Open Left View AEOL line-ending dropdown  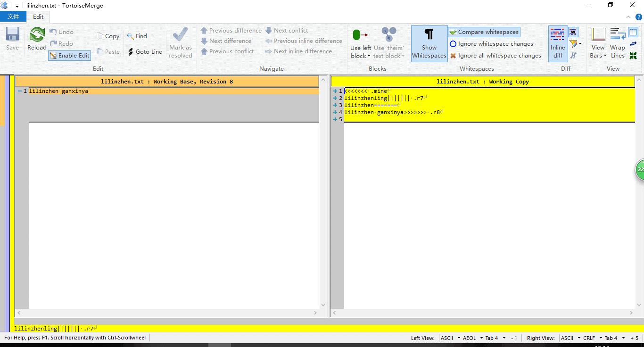point(473,338)
